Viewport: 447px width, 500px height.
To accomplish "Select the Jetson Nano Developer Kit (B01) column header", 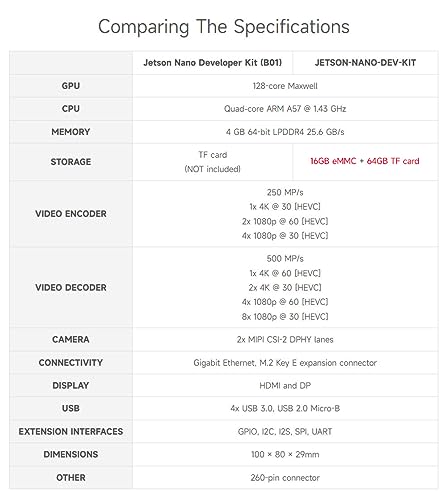I will 212,63.
